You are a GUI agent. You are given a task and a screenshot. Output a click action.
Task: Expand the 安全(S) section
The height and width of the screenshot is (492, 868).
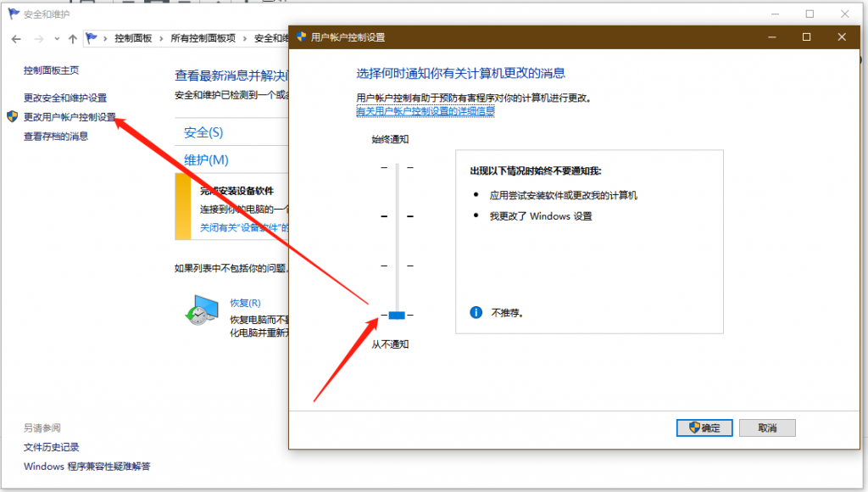(x=203, y=132)
